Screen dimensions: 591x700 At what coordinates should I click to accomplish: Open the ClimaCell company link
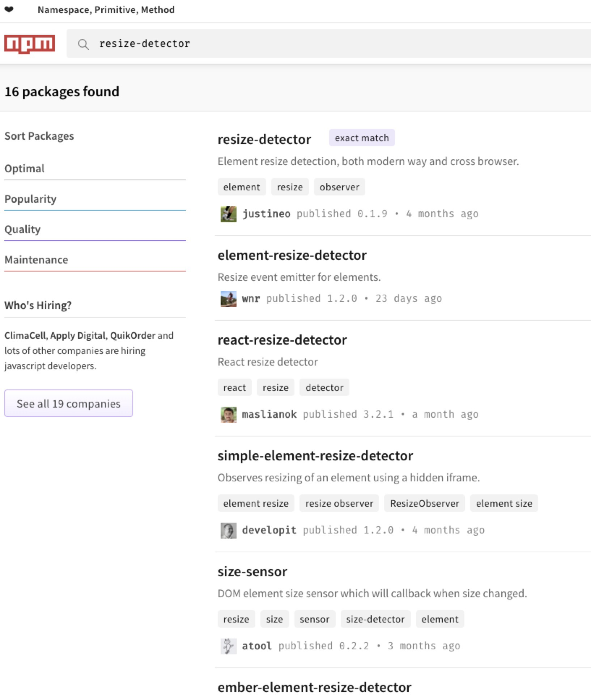point(25,336)
